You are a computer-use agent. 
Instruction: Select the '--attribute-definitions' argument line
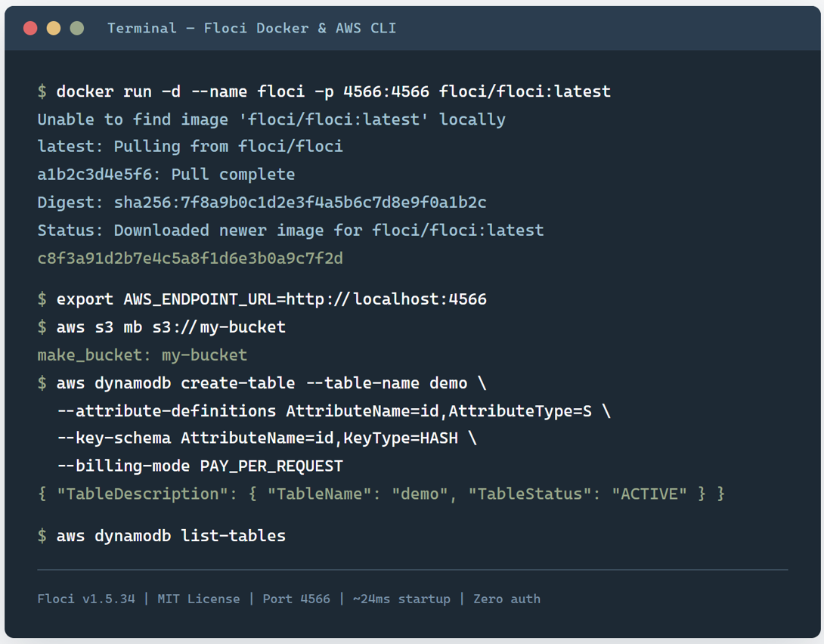(x=333, y=410)
